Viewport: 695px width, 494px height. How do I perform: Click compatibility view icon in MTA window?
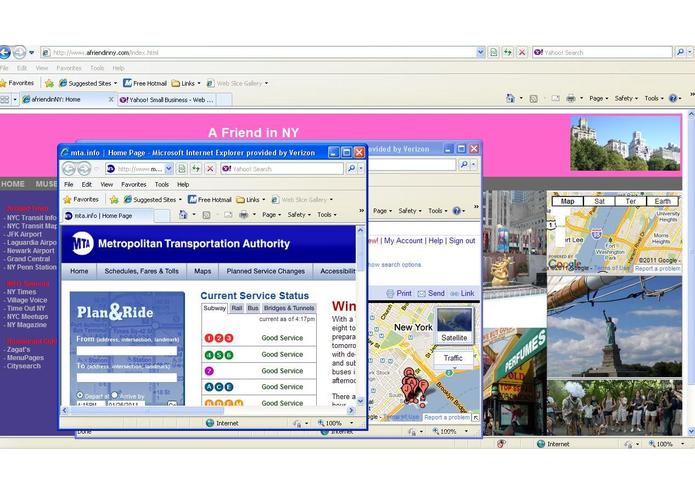point(182,169)
